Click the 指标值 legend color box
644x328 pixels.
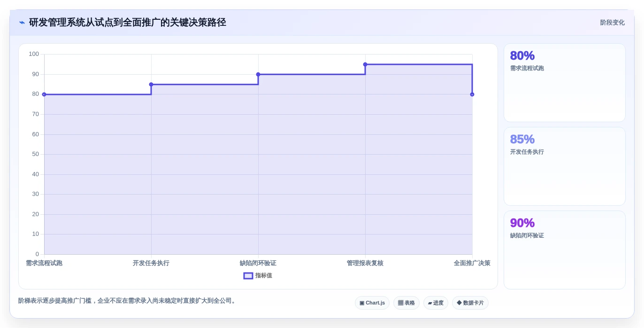coord(248,276)
